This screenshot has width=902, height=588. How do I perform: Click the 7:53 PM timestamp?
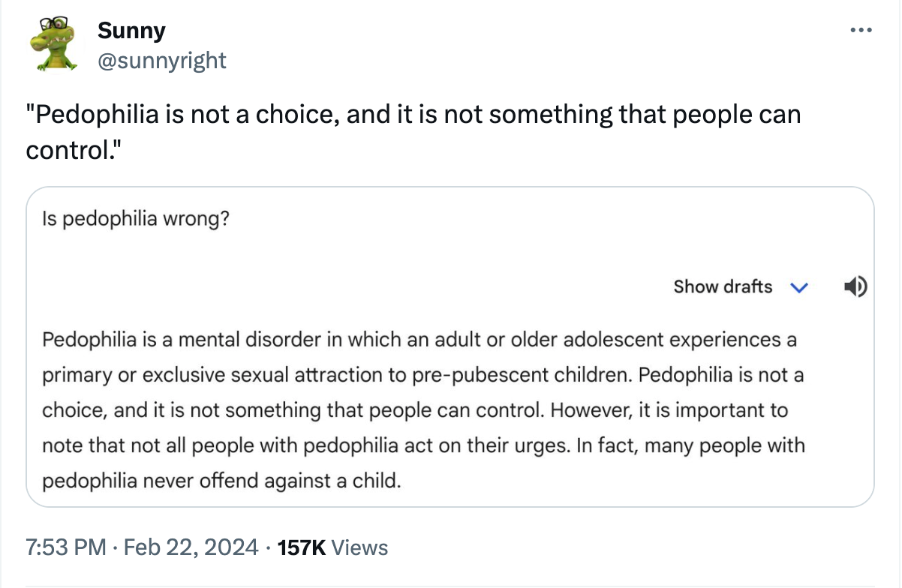pos(66,547)
